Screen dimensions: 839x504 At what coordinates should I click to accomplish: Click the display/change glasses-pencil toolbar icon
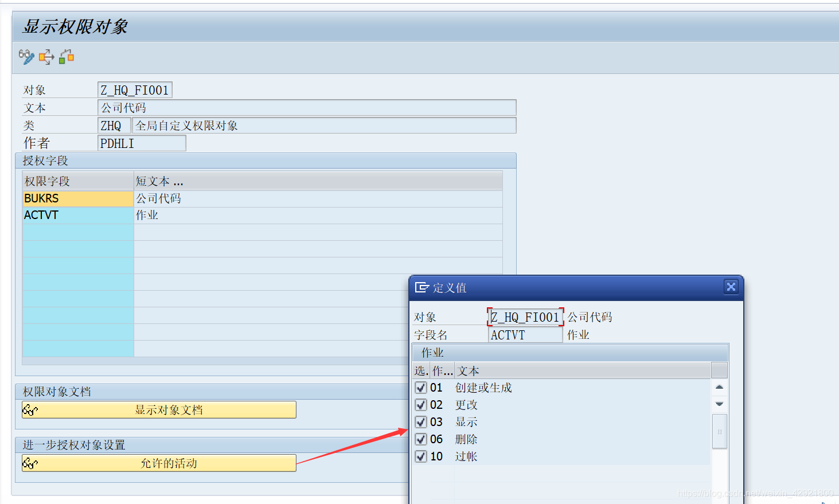pyautogui.click(x=26, y=56)
